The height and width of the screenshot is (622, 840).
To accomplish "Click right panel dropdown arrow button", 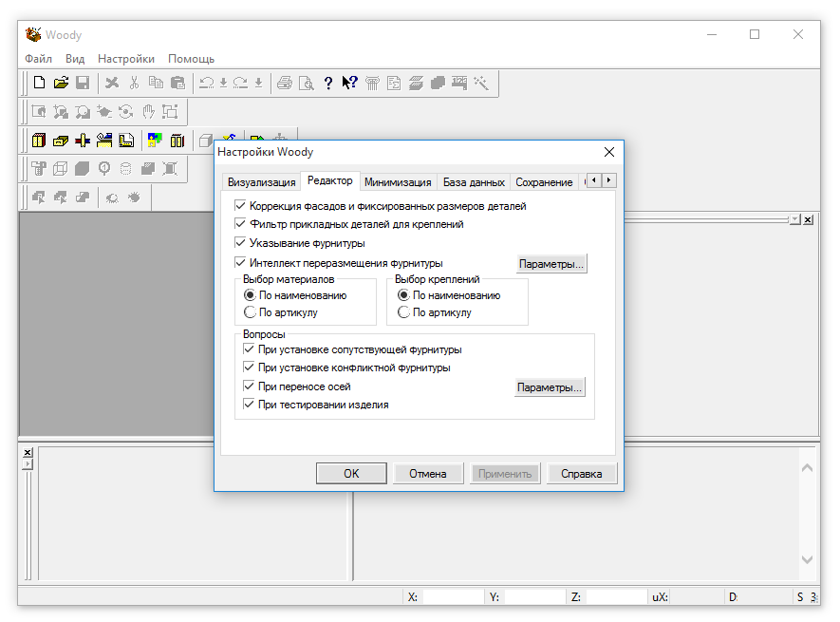I will [x=795, y=219].
